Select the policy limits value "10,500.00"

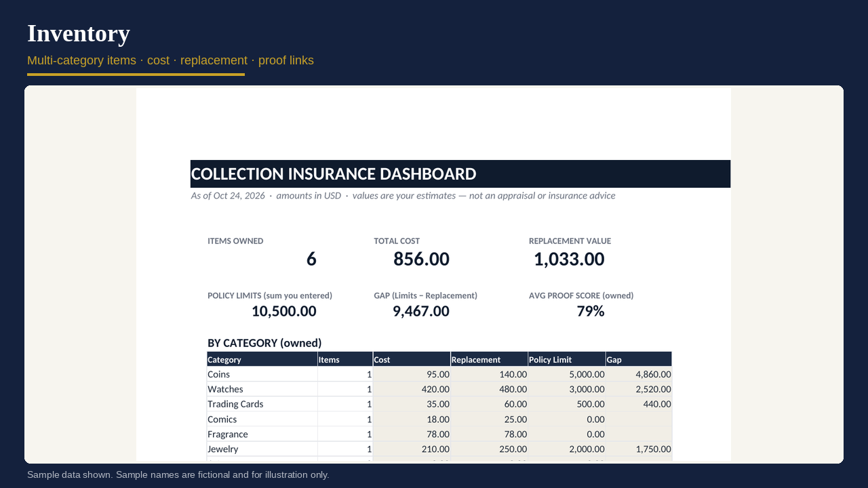[284, 311]
